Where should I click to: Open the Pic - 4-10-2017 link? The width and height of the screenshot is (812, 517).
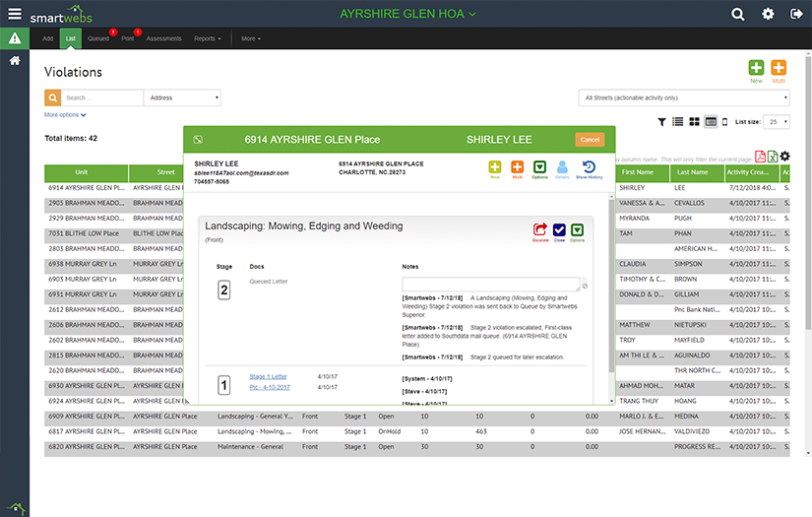click(270, 387)
